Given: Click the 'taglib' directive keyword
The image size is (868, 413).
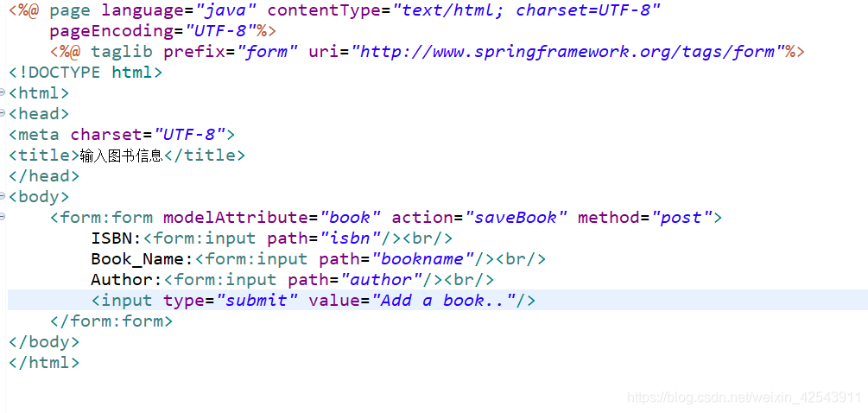Looking at the screenshot, I should point(123,52).
